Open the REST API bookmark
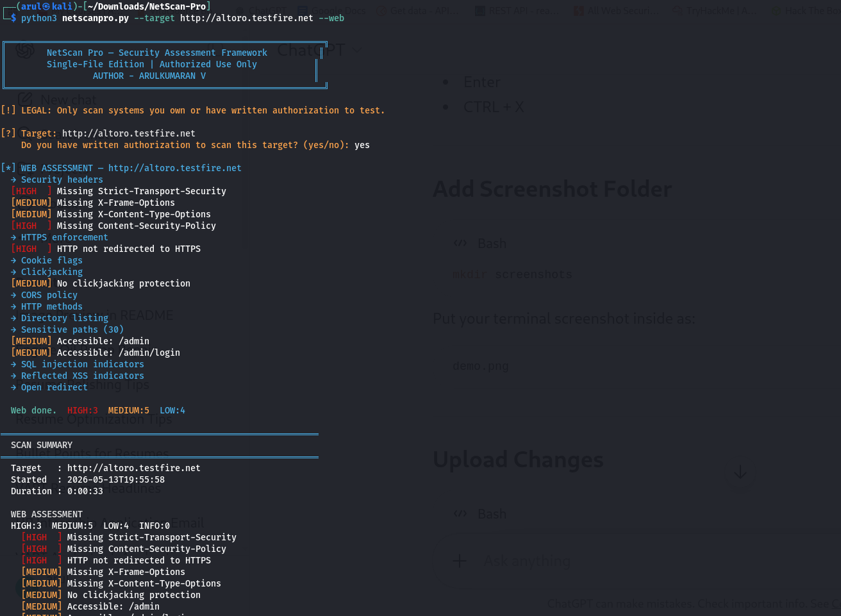Image resolution: width=841 pixels, height=616 pixels. point(517,10)
